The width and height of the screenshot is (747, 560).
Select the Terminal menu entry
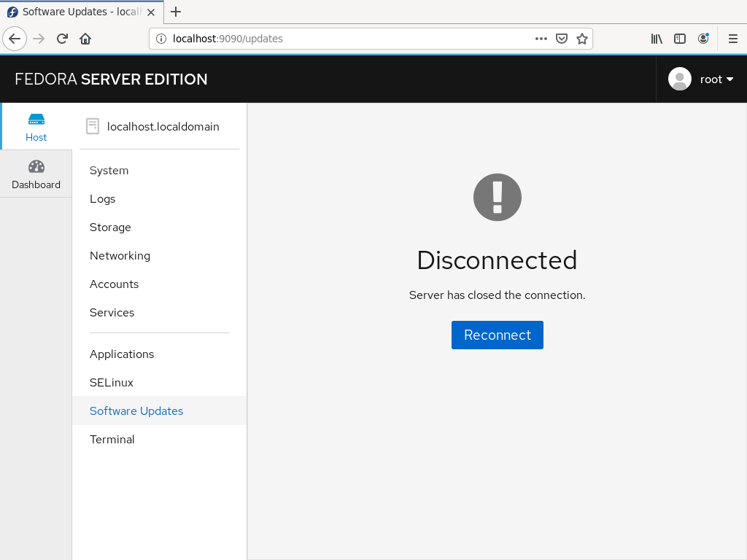point(112,439)
